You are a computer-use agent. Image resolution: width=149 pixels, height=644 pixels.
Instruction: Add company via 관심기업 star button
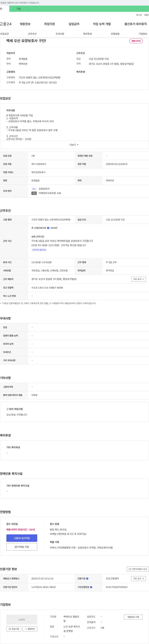[x=14, y=629]
